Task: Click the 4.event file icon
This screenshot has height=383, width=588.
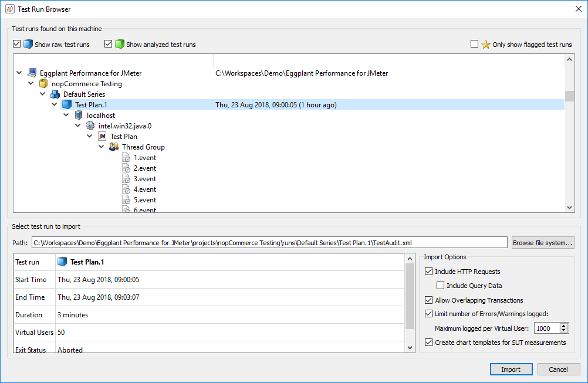Action: coord(126,189)
